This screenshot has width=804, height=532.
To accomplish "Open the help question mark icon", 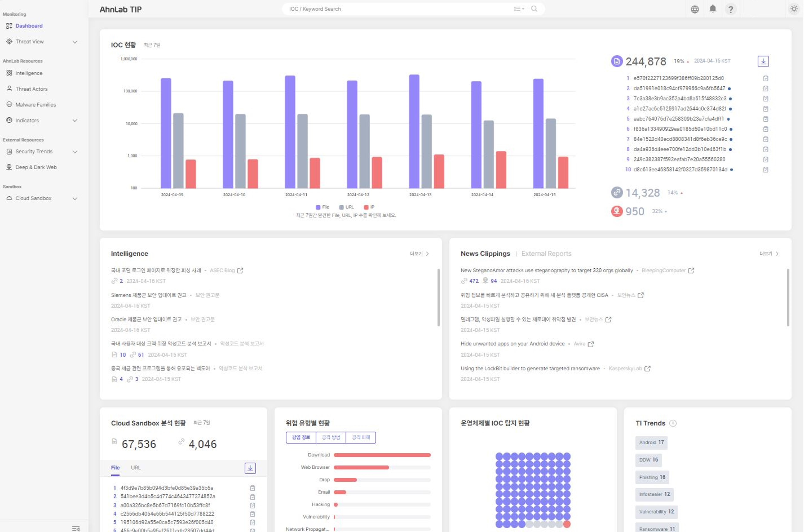I will click(730, 9).
